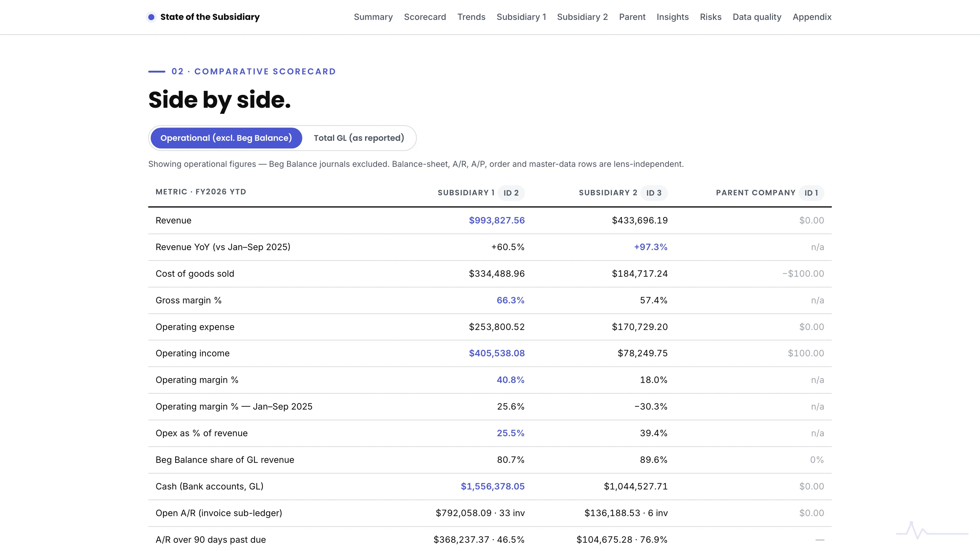Viewport: 980px width, 551px height.
Task: Click $368,237.37 · 46.5% overdue A/R
Action: click(x=479, y=540)
